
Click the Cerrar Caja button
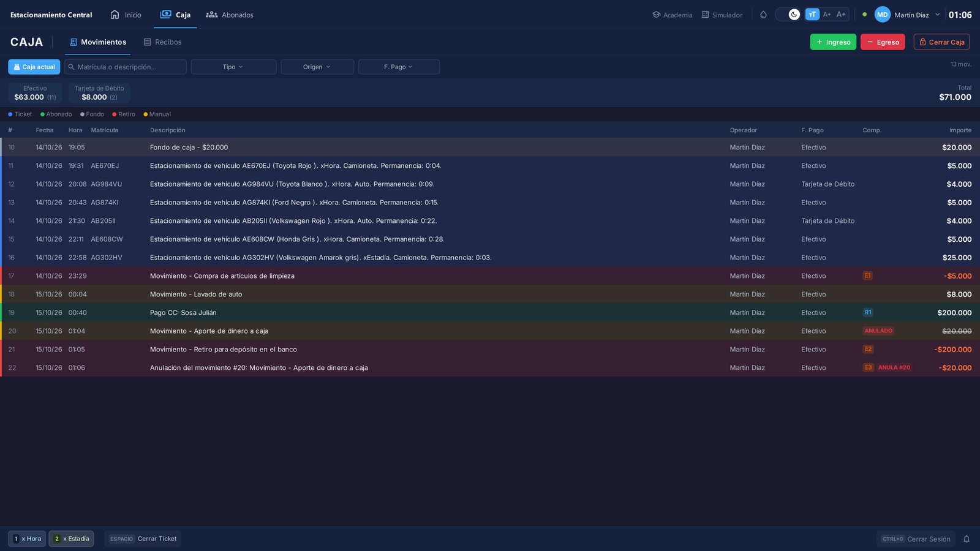tap(941, 42)
